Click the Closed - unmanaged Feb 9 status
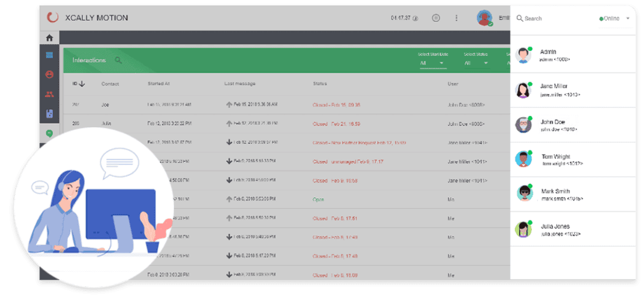Image resolution: width=644 pixels, height=305 pixels. [x=348, y=162]
